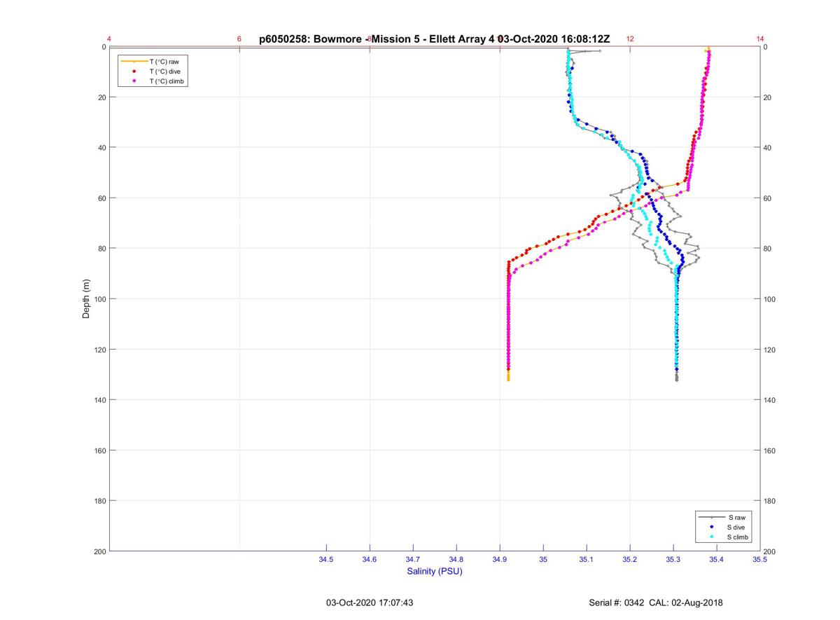Click the 'Depth (m)' axis label
This screenshot has width=840, height=620.
pos(87,298)
